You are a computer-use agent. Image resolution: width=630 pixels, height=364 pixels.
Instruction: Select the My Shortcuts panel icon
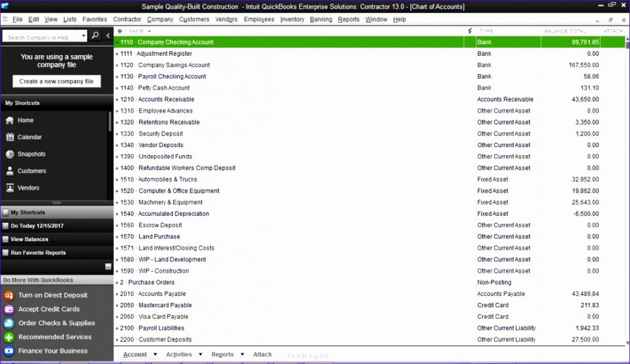(5, 212)
